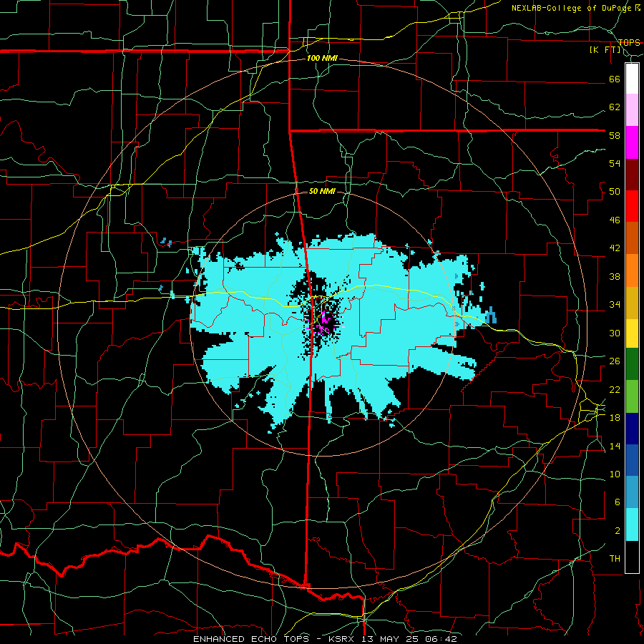Click the navy 22 kft legend swatch

pyautogui.click(x=632, y=429)
